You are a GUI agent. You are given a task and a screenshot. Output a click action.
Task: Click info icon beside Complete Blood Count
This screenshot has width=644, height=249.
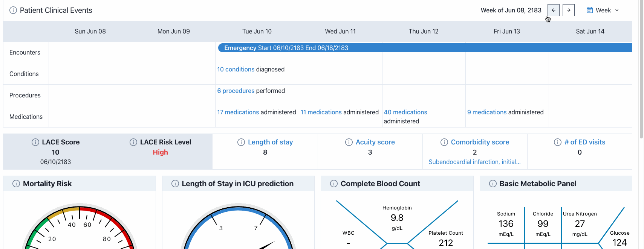point(334,184)
